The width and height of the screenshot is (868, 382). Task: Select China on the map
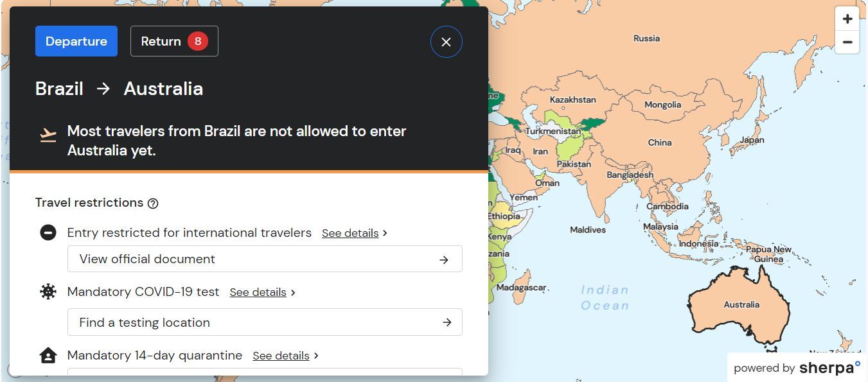(x=659, y=143)
